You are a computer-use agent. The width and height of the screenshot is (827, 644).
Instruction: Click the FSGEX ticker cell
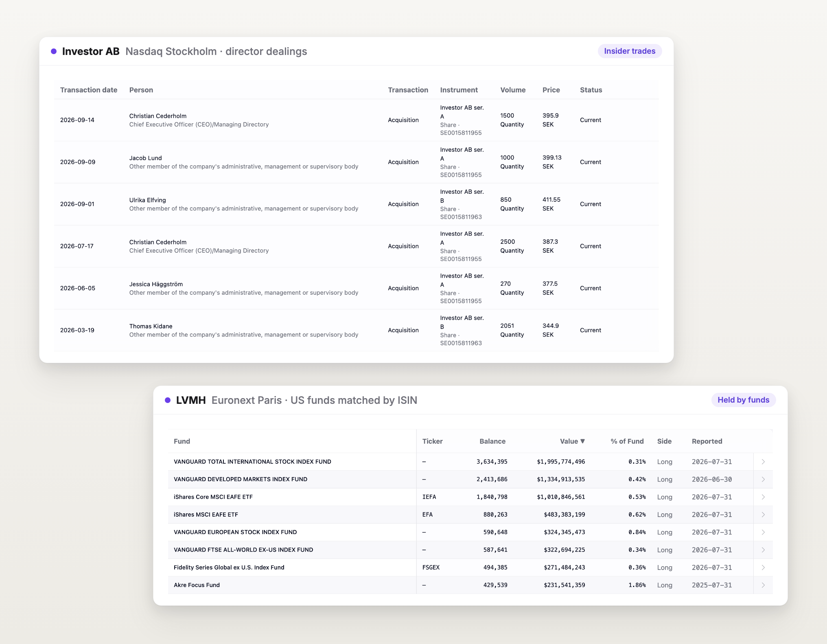[431, 567]
